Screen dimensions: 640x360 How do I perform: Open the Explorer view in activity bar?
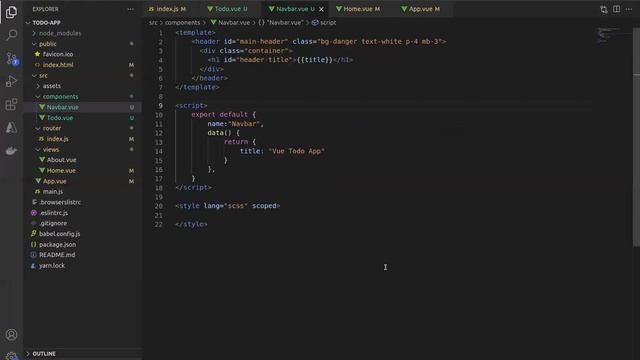click(11, 12)
